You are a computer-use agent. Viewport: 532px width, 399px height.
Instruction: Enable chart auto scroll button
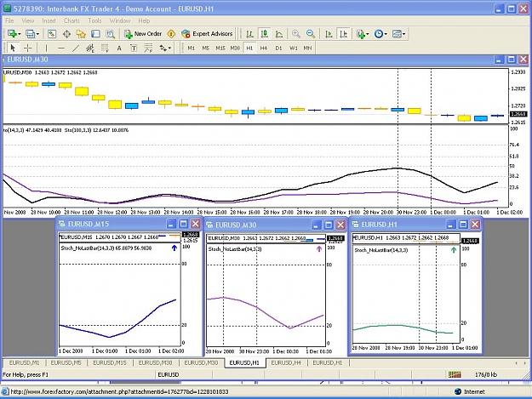pyautogui.click(x=329, y=34)
